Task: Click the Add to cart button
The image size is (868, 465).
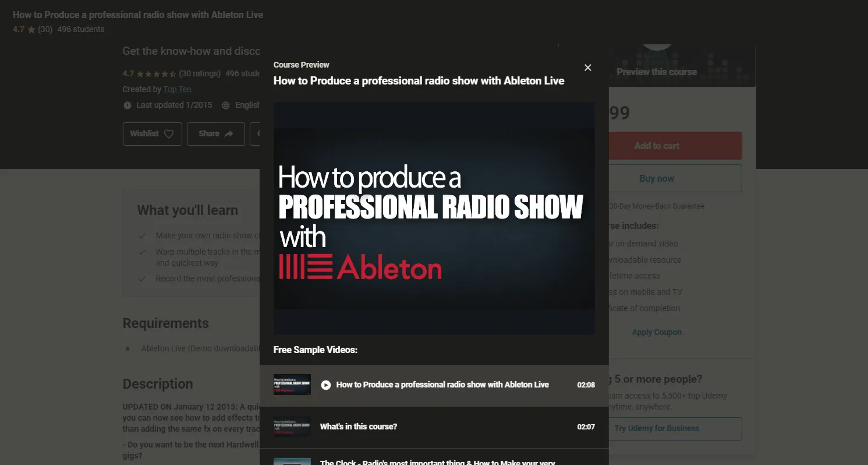Action: click(x=657, y=145)
